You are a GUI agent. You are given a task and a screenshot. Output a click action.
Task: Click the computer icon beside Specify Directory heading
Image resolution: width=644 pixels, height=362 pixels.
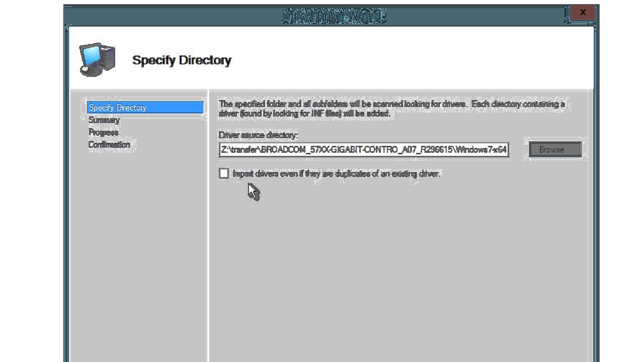click(97, 59)
